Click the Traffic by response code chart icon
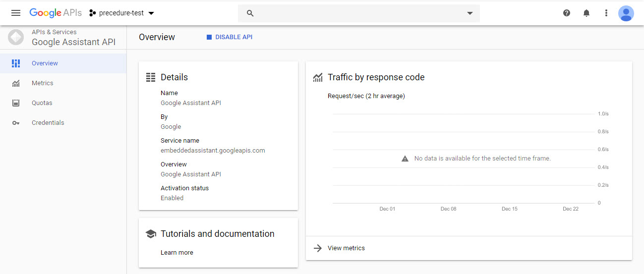The width and height of the screenshot is (644, 274). pyautogui.click(x=318, y=78)
